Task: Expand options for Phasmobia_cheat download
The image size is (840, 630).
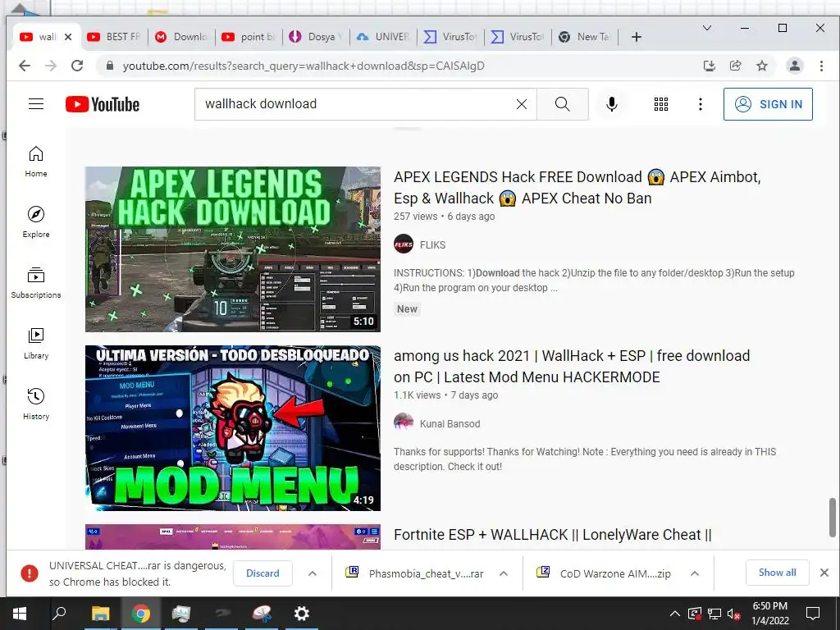Action: click(504, 573)
